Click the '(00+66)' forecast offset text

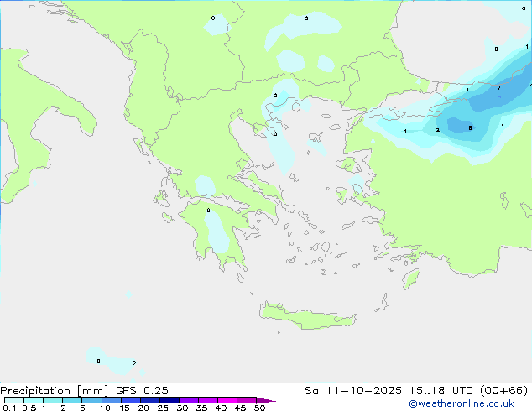[504, 390]
